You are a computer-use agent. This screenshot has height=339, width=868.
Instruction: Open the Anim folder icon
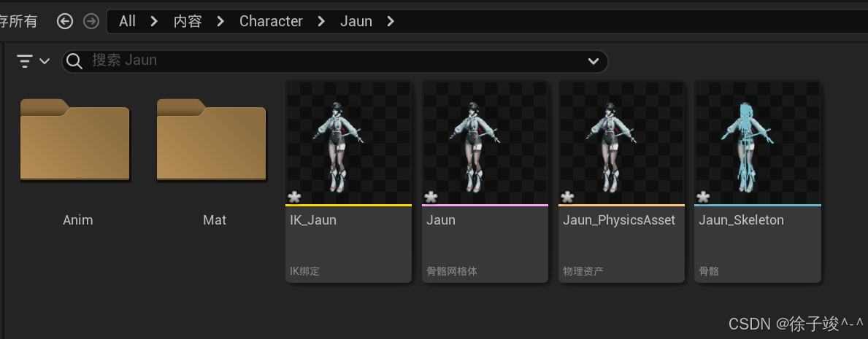pos(74,140)
